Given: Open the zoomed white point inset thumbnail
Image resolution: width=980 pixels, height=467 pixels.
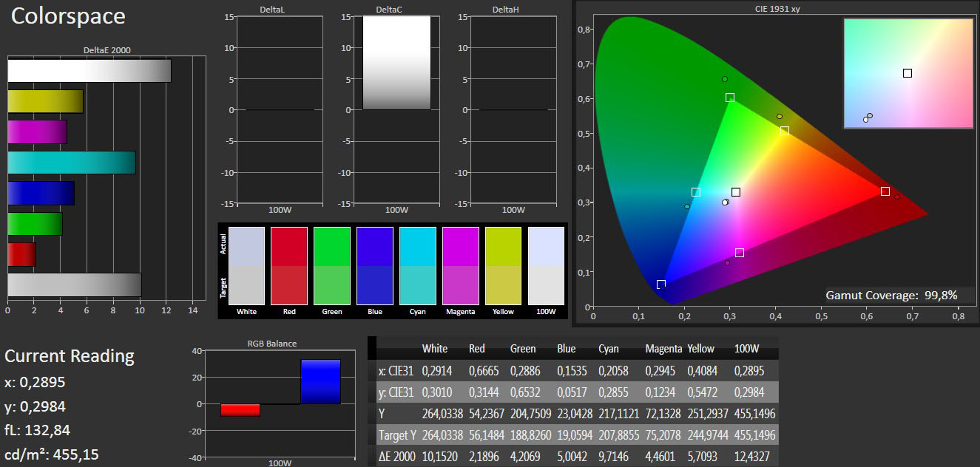Looking at the screenshot, I should (908, 73).
